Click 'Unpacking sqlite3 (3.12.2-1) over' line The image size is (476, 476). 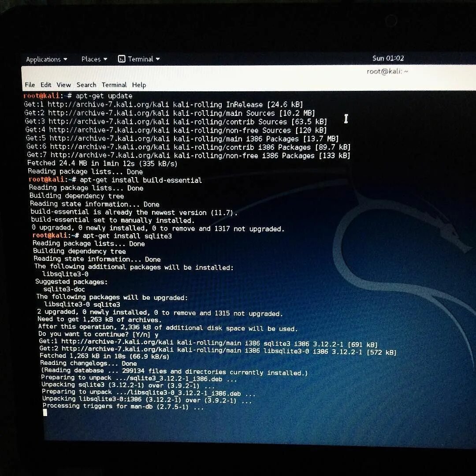coord(128,386)
